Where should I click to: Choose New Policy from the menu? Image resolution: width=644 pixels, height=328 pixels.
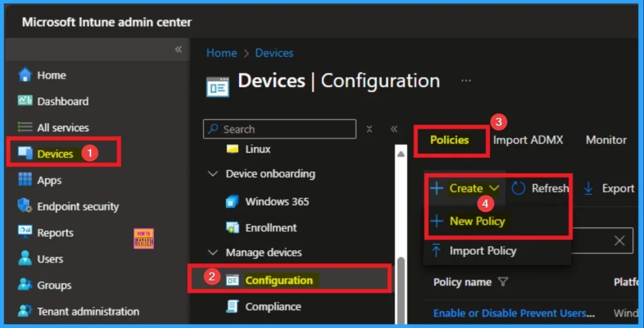(x=477, y=221)
